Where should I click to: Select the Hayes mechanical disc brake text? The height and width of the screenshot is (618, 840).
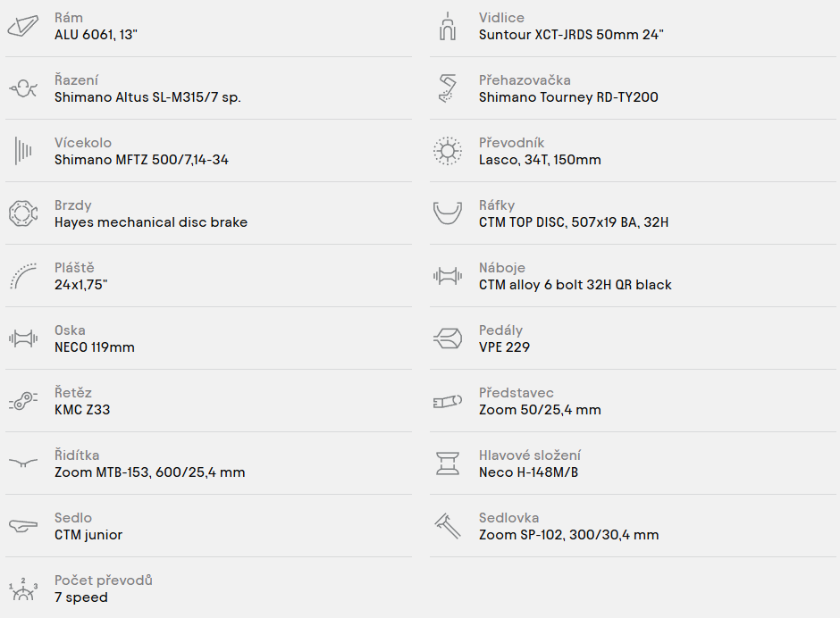click(x=151, y=222)
